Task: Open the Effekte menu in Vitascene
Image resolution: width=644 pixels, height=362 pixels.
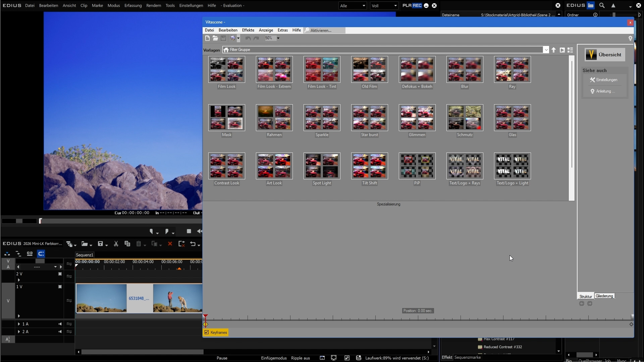Action: pos(248,30)
